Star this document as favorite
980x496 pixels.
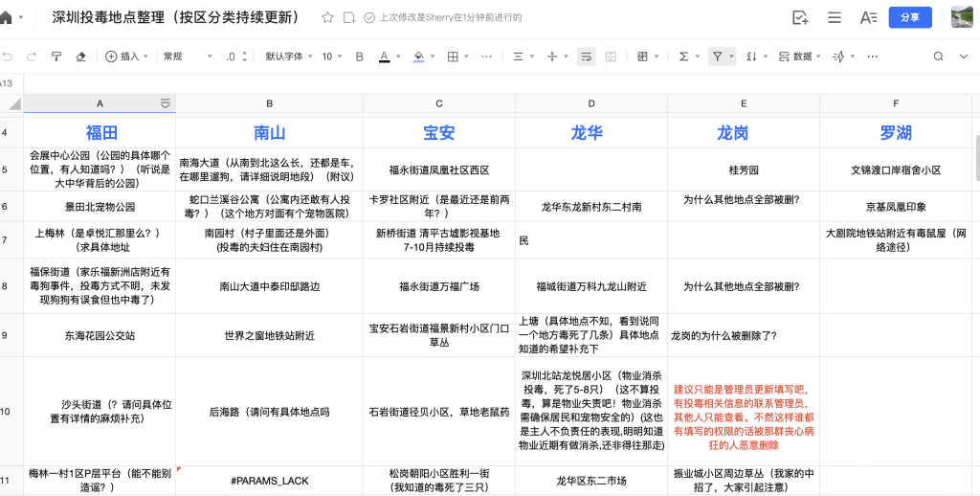327,17
